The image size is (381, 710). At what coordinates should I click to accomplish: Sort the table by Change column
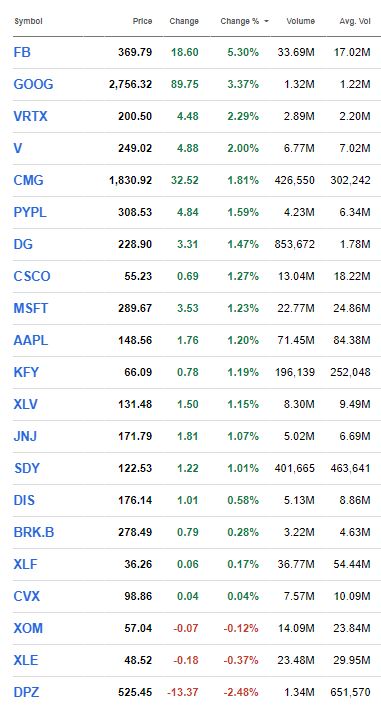[184, 21]
